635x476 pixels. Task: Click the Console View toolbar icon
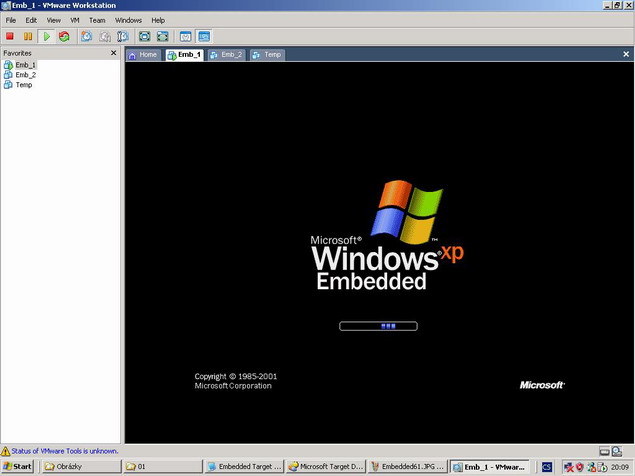[x=204, y=36]
